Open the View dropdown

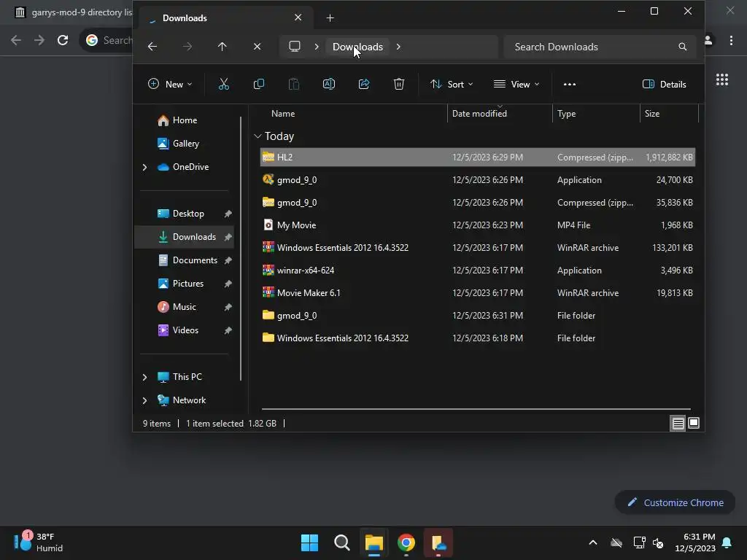point(517,85)
